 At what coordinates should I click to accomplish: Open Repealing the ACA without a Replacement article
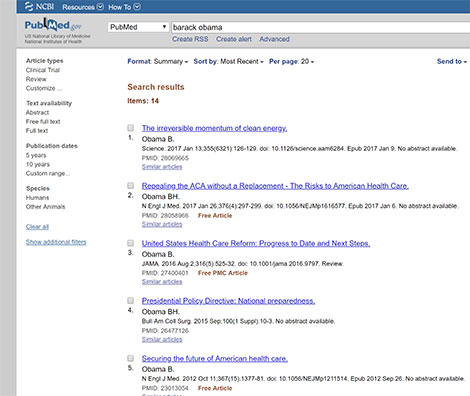tap(275, 186)
